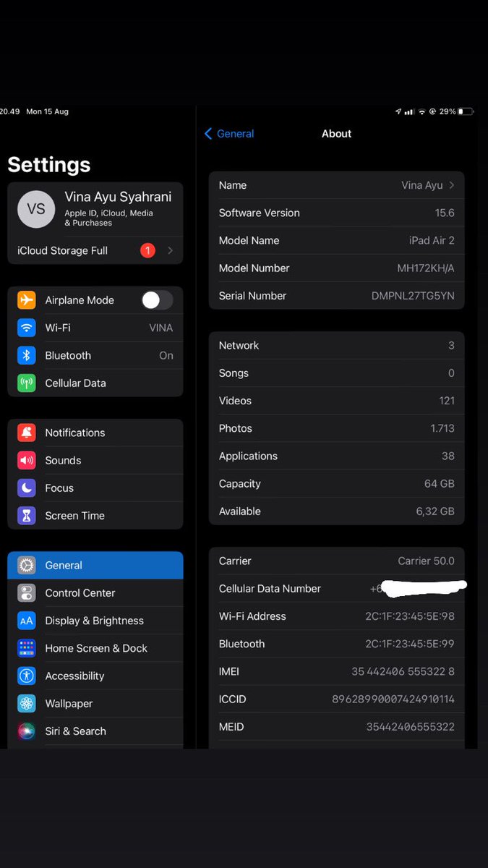Open Display & Brightness settings
The height and width of the screenshot is (868, 488).
tap(95, 621)
